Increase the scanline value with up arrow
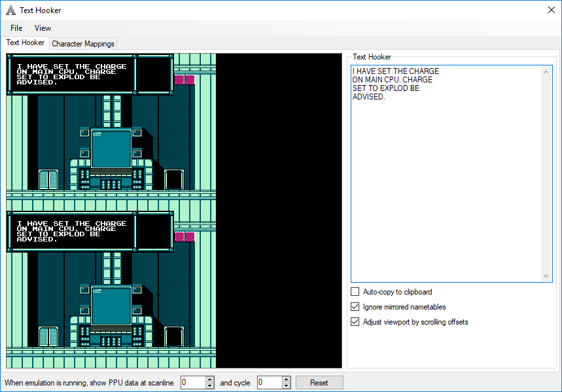562x392 pixels. (210, 380)
